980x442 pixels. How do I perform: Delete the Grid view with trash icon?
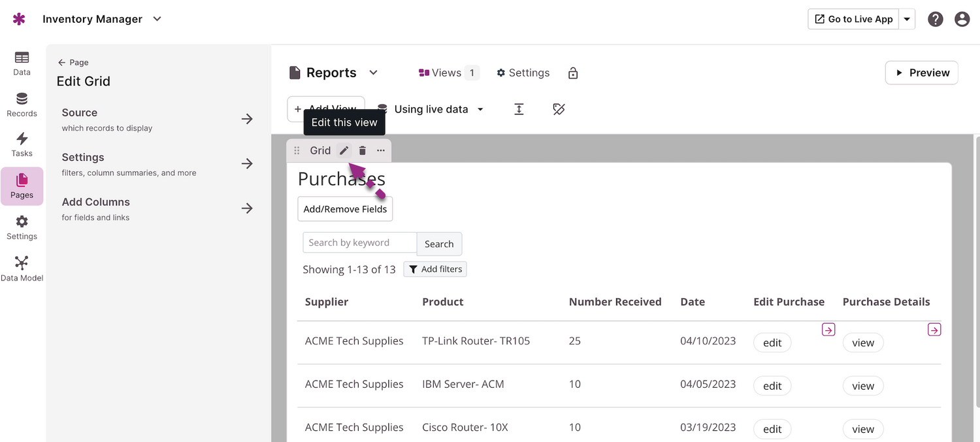[x=363, y=150]
